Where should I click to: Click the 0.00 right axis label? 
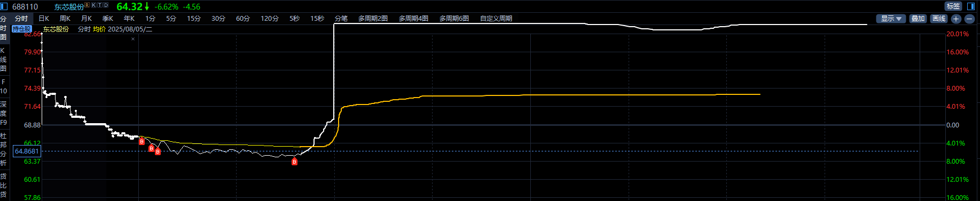click(953, 125)
